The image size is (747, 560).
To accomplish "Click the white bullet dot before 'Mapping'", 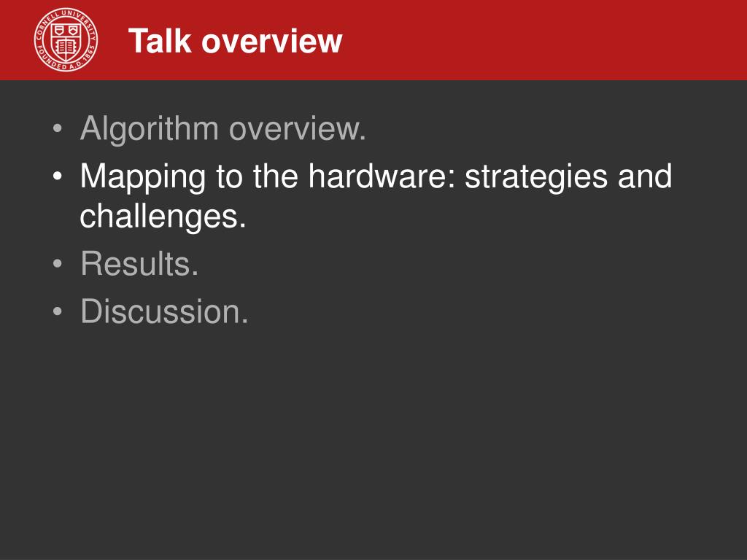I will pyautogui.click(x=58, y=176).
